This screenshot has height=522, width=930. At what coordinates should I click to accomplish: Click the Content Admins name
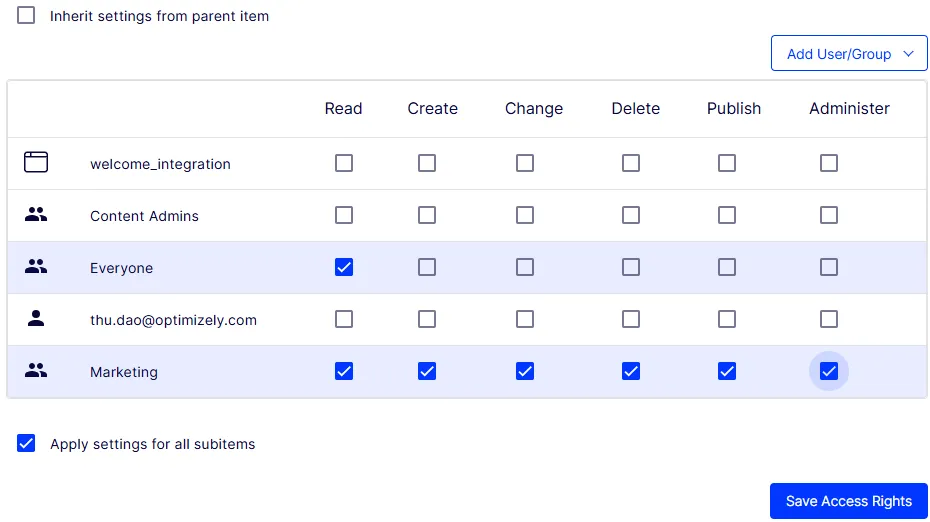coord(144,216)
